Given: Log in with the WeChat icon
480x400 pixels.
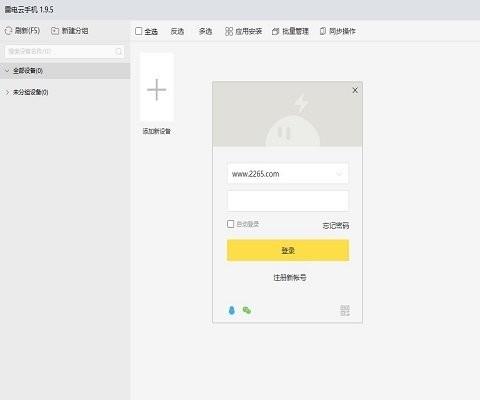Looking at the screenshot, I should click(x=247, y=310).
